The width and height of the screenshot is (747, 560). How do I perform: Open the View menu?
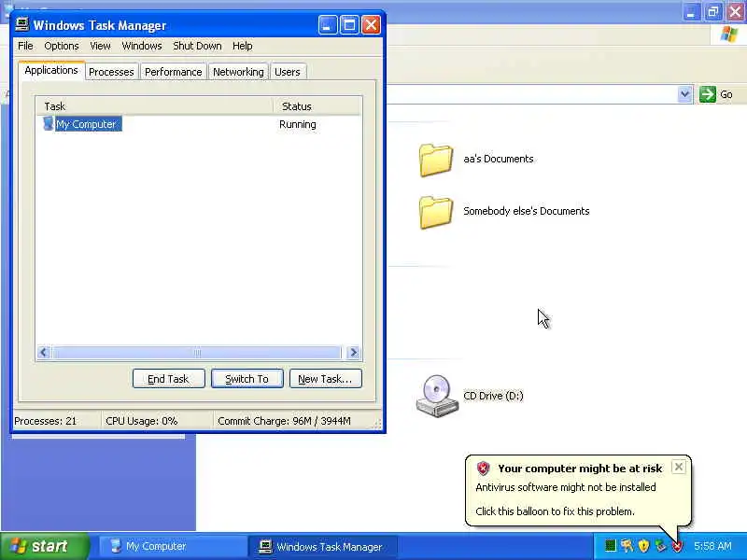tap(100, 46)
